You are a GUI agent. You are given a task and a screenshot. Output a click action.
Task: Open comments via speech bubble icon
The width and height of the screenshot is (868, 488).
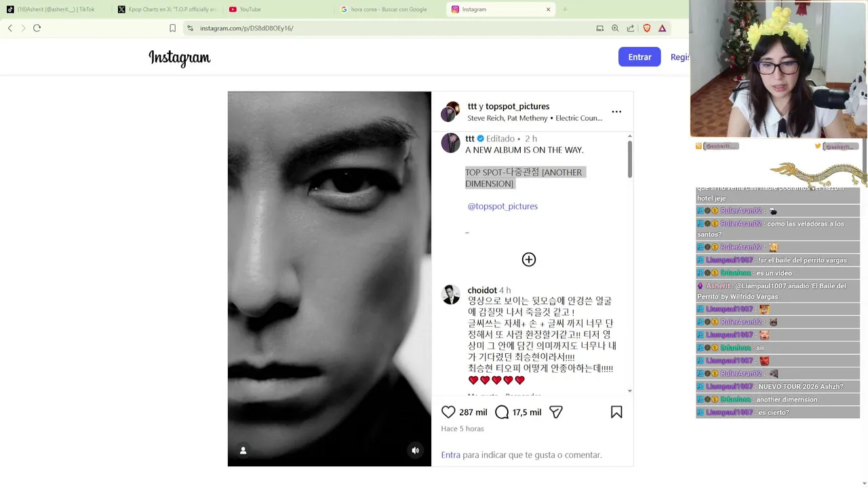[502, 412]
